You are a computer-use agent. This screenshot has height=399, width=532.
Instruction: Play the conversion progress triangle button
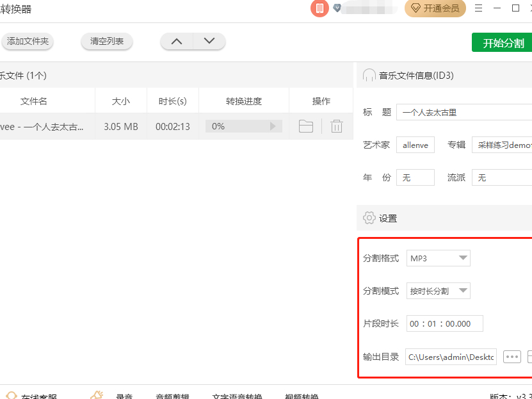click(273, 126)
